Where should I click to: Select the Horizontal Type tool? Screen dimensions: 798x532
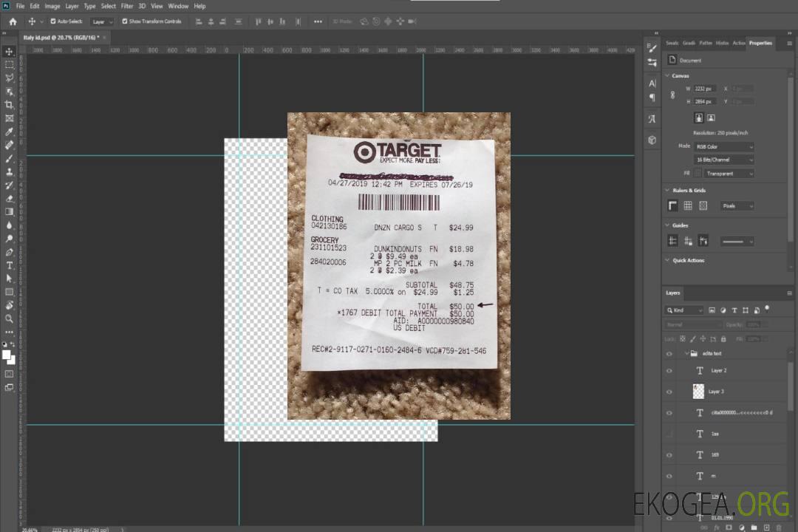[9, 265]
